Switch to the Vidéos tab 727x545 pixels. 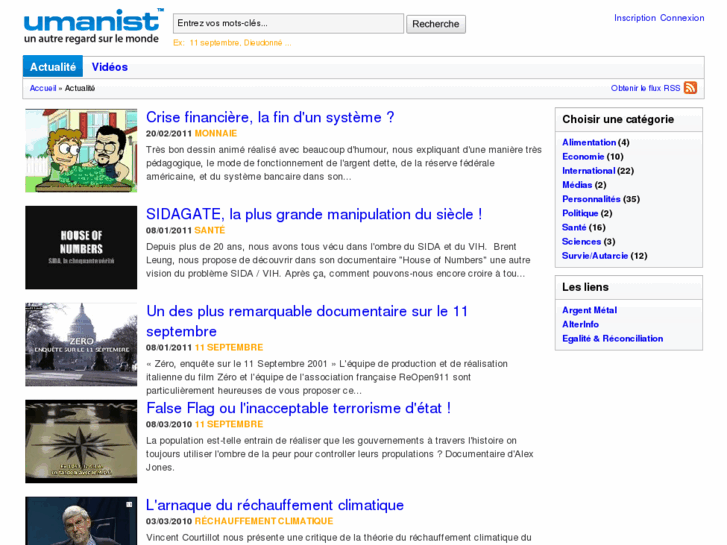(110, 67)
